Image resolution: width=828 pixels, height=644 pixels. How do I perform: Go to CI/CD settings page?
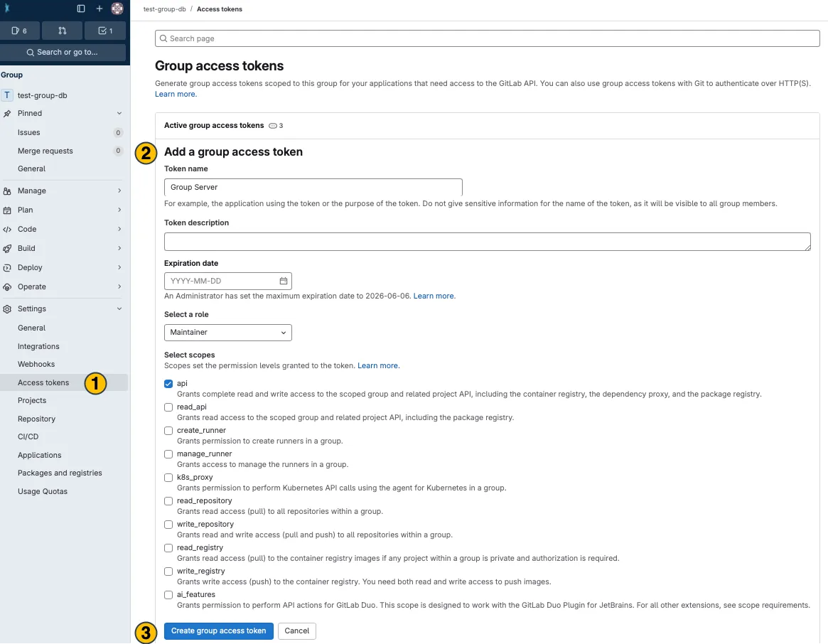pos(28,436)
